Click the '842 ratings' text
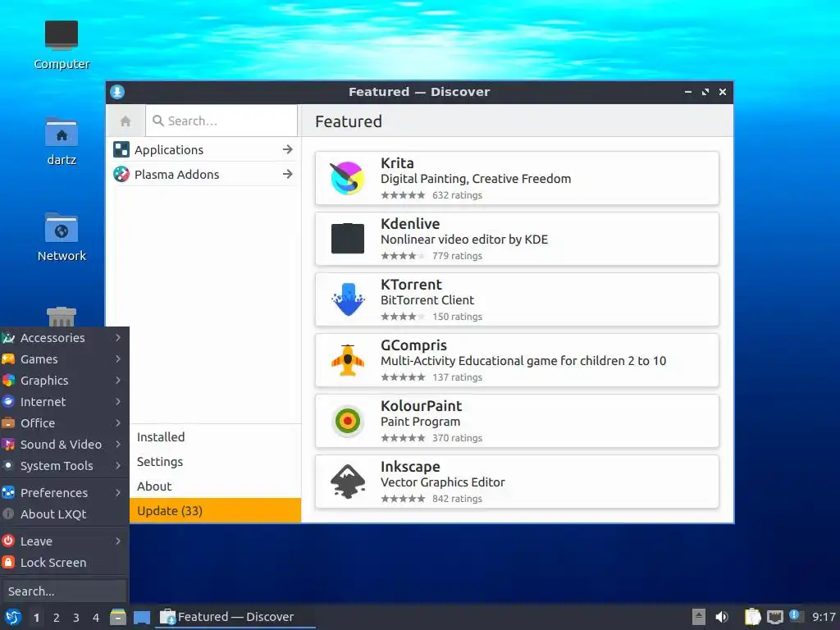This screenshot has width=840, height=630. click(457, 498)
